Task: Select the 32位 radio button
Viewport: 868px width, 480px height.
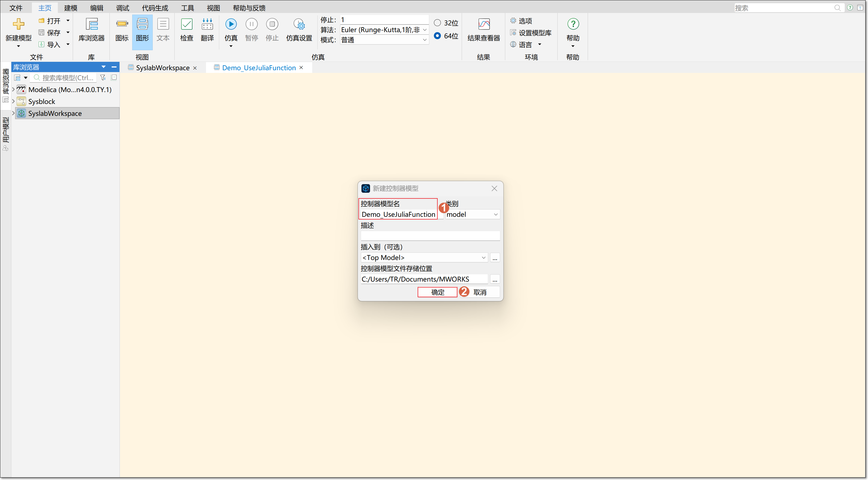Action: click(x=437, y=23)
